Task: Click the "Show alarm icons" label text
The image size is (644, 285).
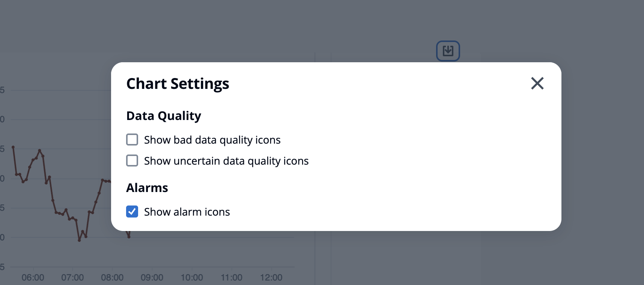Action: [x=187, y=212]
